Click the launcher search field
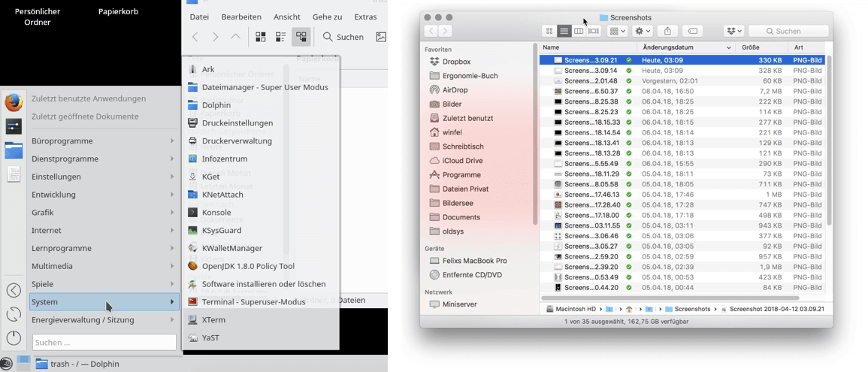 tap(104, 343)
